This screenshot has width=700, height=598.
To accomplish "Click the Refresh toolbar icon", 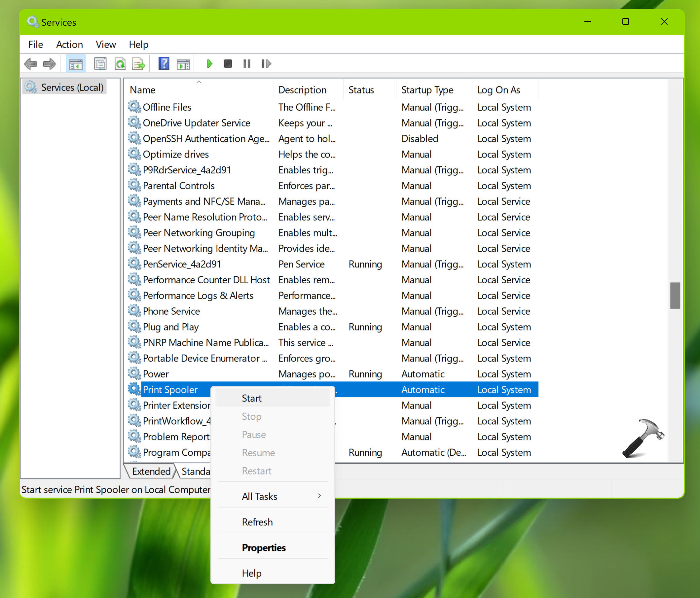I will [120, 64].
